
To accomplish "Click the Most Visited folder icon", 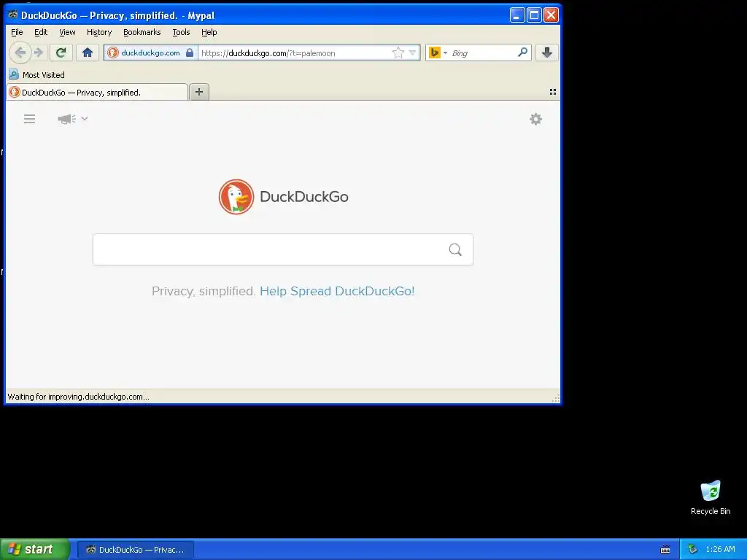I will tap(14, 75).
